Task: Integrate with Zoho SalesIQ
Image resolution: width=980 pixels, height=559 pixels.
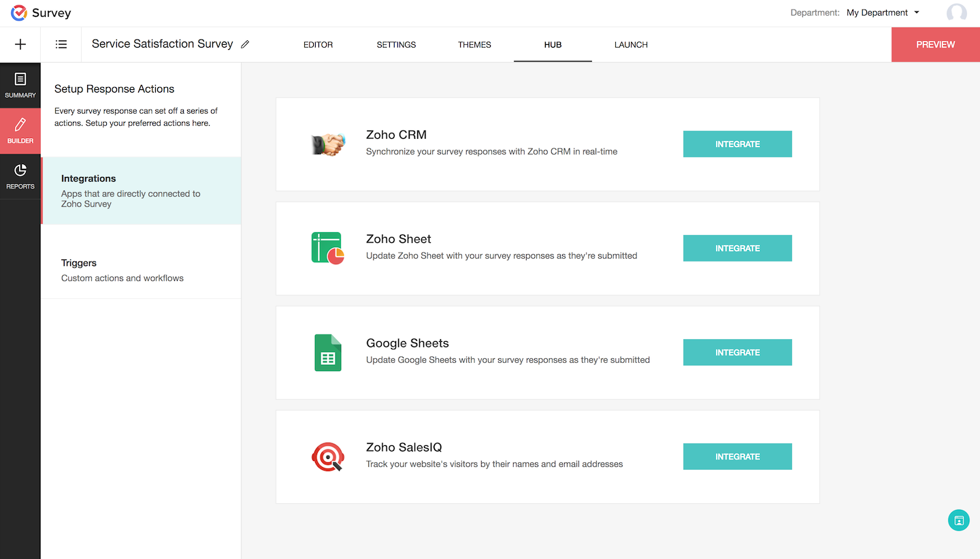Action: click(x=738, y=457)
